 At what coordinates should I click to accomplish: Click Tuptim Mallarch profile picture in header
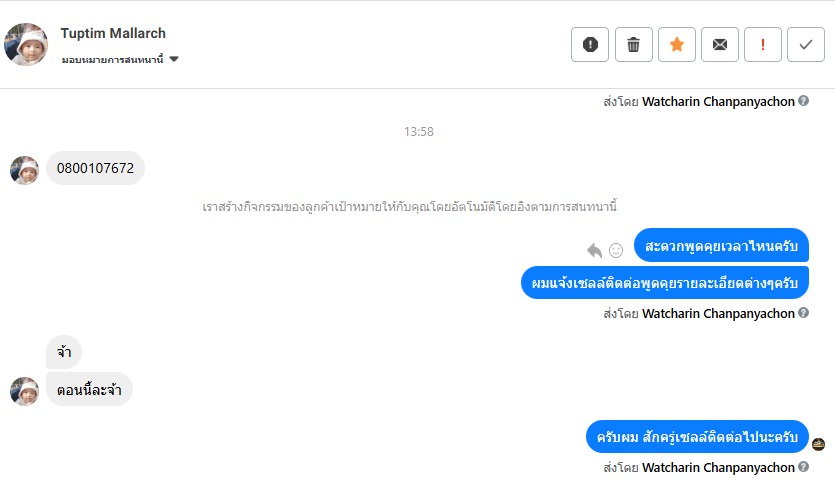pyautogui.click(x=26, y=44)
